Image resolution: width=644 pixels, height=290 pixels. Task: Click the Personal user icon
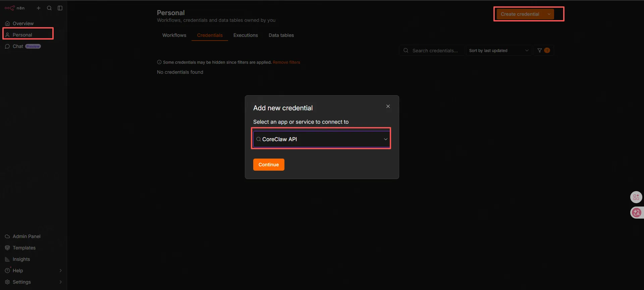(7, 35)
